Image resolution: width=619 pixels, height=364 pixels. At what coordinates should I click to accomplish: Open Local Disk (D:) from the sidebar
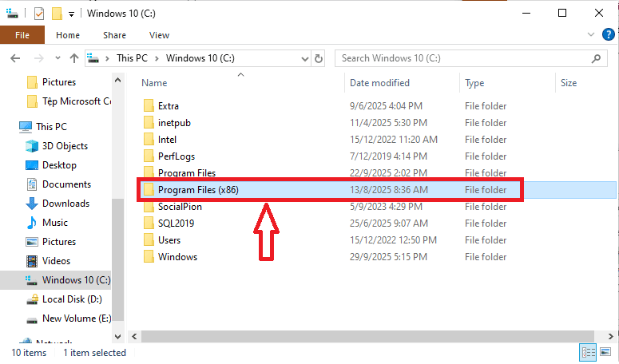[x=70, y=299]
